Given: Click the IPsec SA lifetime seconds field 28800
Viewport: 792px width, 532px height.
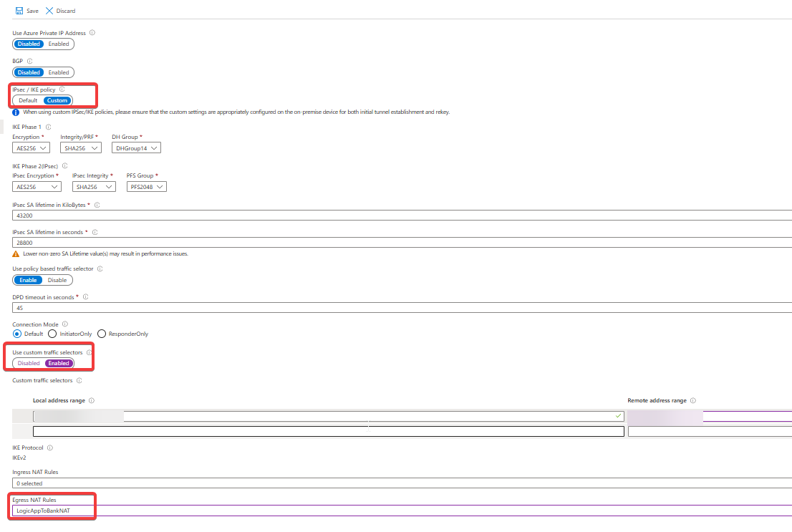Looking at the screenshot, I should click(x=402, y=243).
